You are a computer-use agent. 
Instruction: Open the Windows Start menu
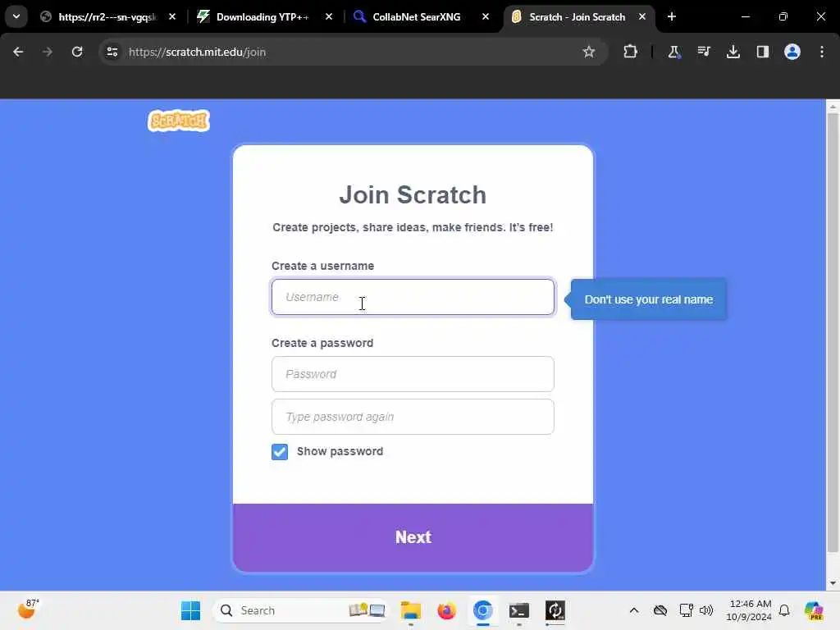click(190, 610)
